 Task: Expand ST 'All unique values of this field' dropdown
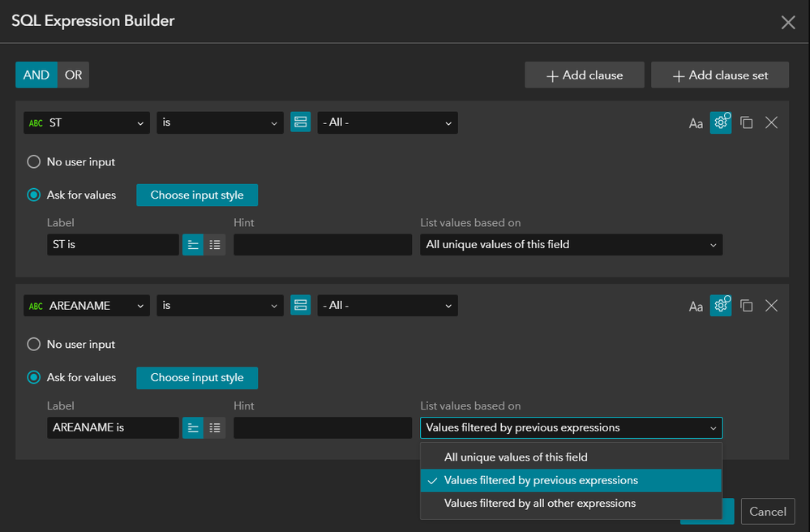click(x=571, y=244)
